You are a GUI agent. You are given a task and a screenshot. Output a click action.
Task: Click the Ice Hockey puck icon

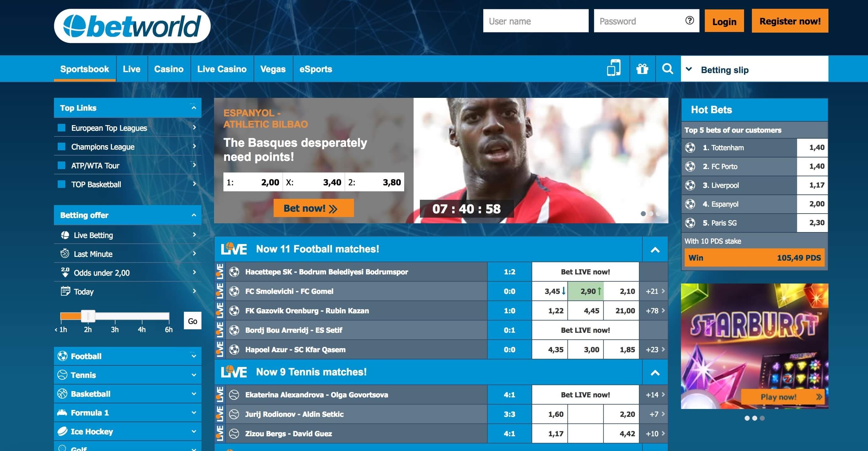pos(62,431)
